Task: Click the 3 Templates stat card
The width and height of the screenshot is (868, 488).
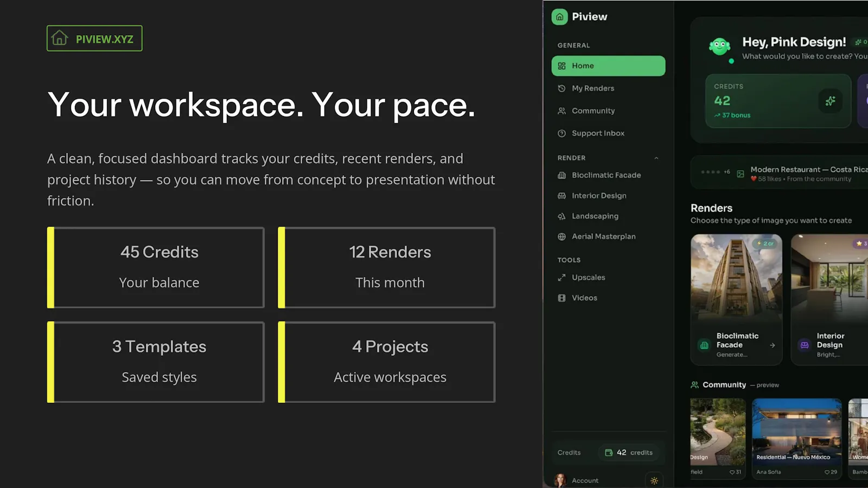Action: coord(156,362)
